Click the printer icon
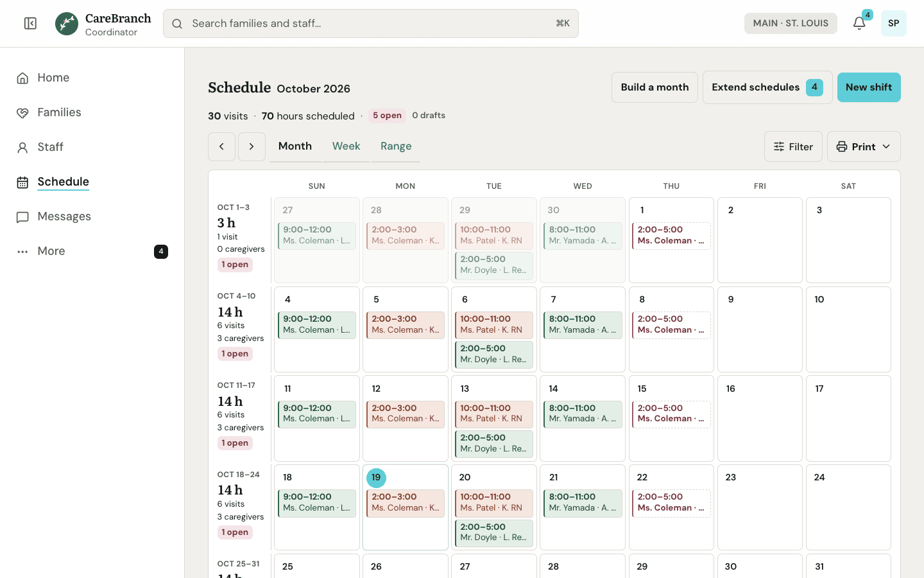Screen dimensions: 924x578 pos(842,146)
